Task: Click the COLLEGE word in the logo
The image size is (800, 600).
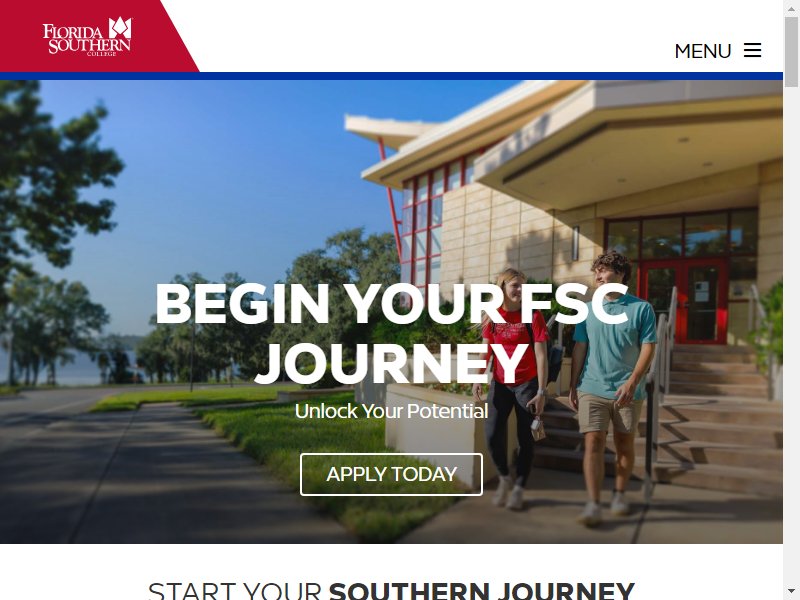Action: (x=102, y=54)
